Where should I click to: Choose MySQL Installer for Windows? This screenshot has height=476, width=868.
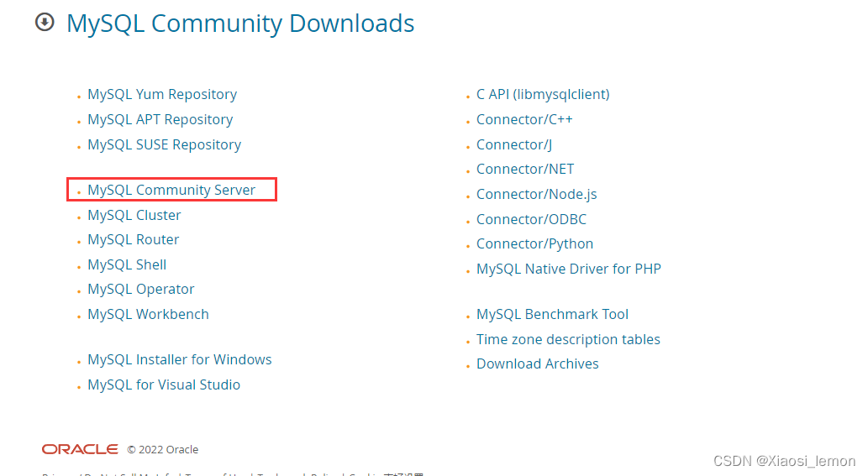coord(179,359)
